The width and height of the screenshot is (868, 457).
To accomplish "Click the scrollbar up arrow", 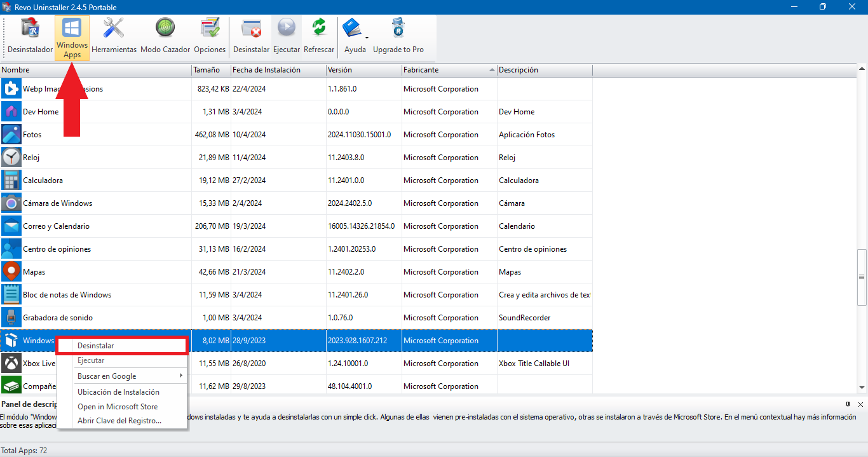I will [x=862, y=69].
